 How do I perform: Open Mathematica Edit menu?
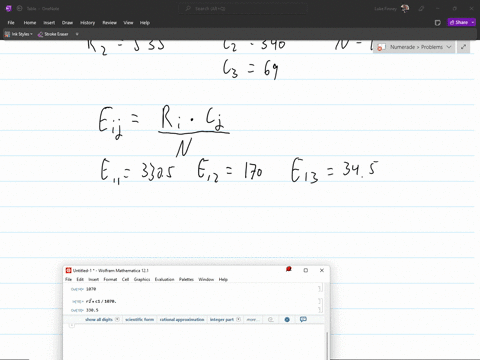(x=80, y=279)
